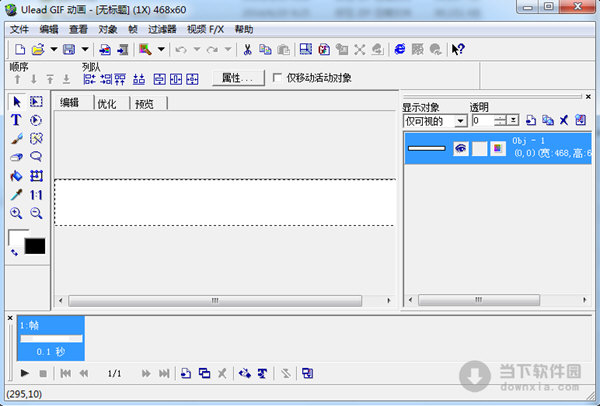This screenshot has height=406, width=600.
Task: Select the Text tool
Action: tap(16, 120)
